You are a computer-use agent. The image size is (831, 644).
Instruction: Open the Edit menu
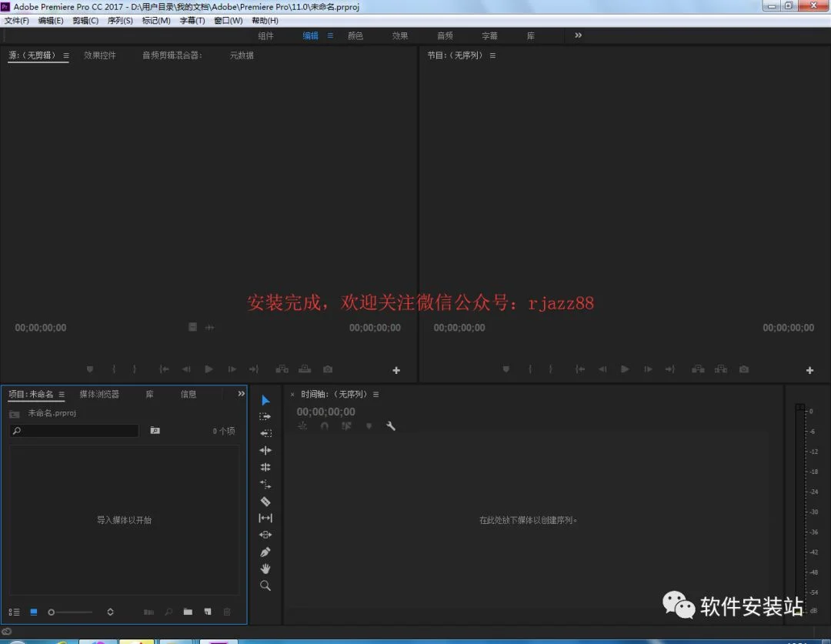click(x=50, y=21)
